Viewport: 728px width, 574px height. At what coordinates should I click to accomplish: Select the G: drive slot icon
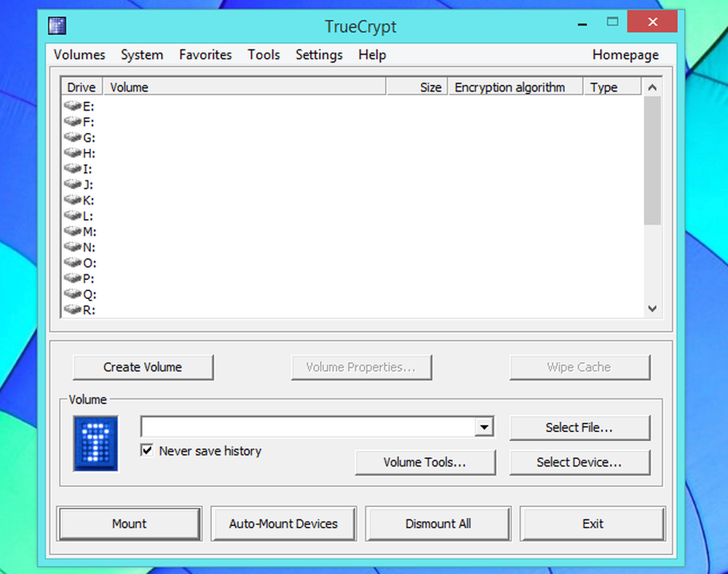click(72, 137)
